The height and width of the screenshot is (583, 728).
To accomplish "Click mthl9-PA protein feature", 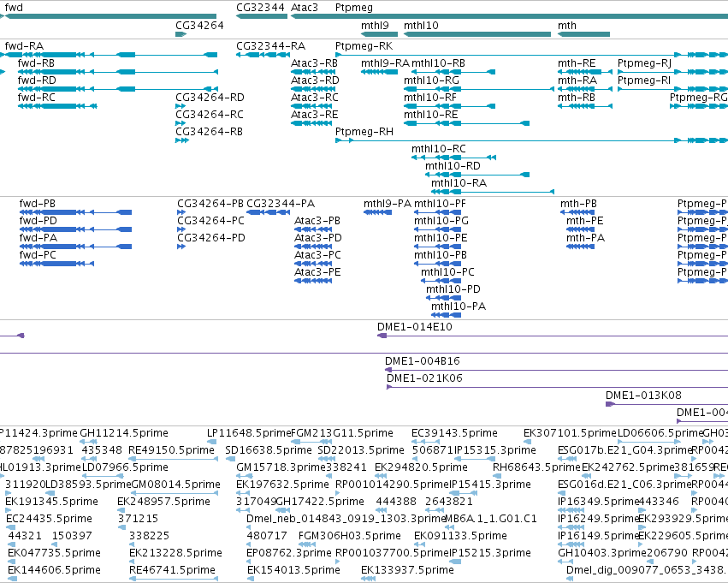I will 377,212.
